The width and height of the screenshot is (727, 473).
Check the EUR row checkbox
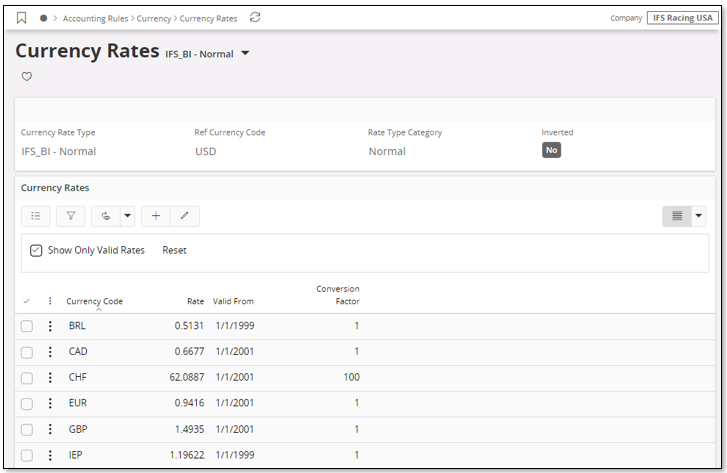(27, 404)
